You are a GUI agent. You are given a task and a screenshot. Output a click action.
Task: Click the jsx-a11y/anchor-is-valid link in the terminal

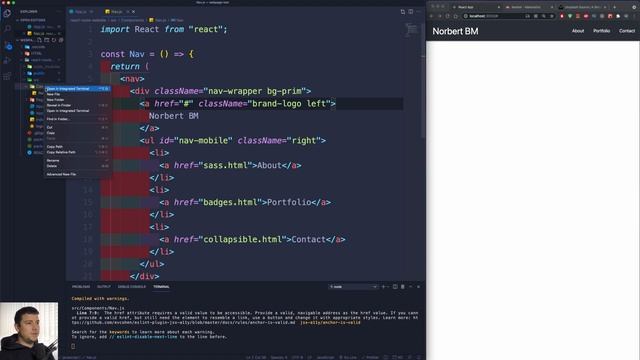coord(330,322)
